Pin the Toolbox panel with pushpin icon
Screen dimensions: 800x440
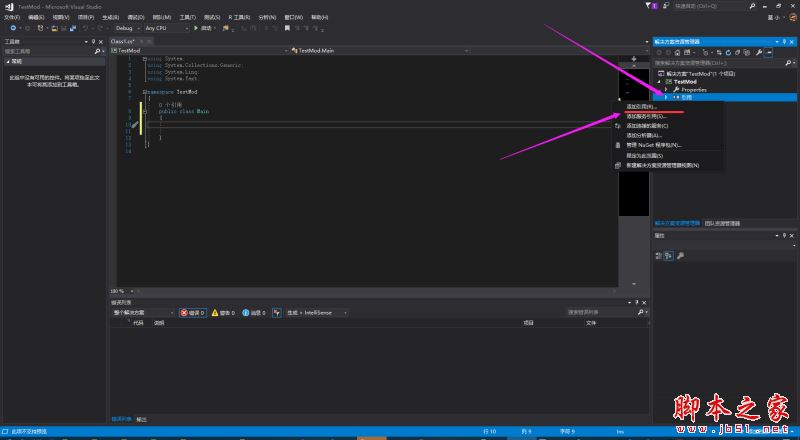click(95, 41)
